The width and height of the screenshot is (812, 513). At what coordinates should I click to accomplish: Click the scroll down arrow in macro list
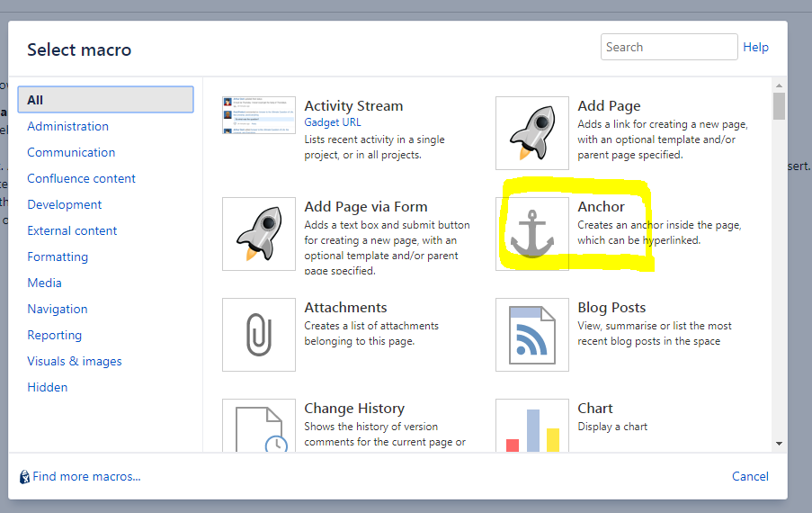click(x=779, y=443)
